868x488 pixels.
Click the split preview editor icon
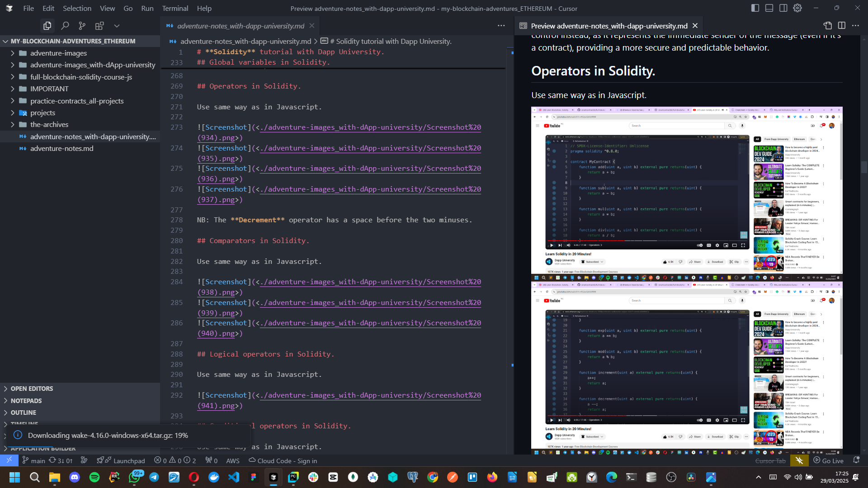(841, 26)
